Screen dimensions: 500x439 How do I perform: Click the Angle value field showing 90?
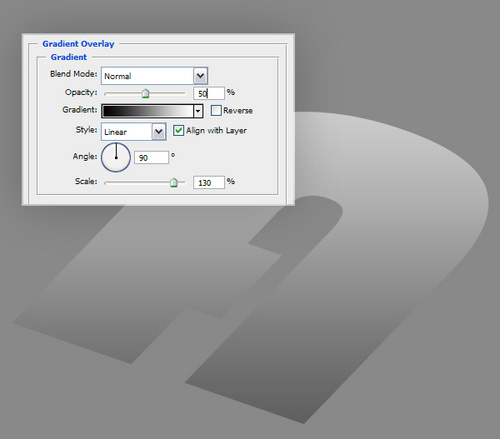(x=151, y=157)
